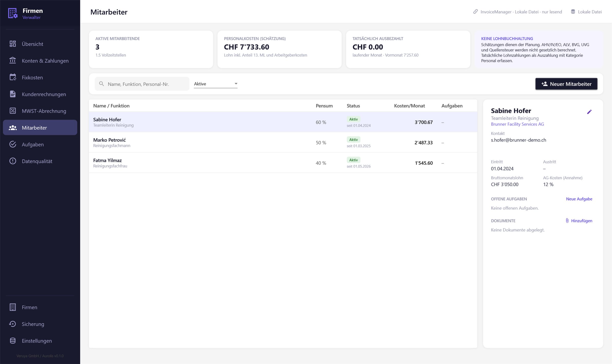
Task: Open Fixkosten menu item
Action: point(40,77)
